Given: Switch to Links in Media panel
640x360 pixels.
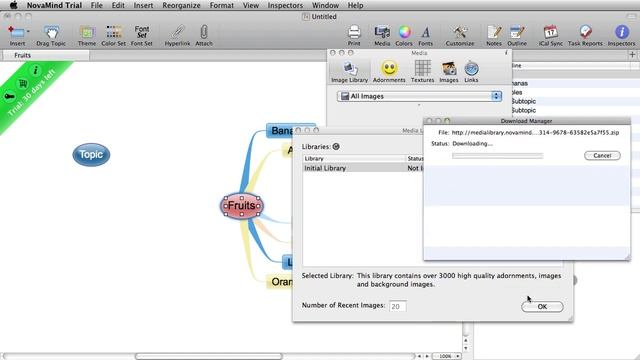Looking at the screenshot, I should pos(471,71).
